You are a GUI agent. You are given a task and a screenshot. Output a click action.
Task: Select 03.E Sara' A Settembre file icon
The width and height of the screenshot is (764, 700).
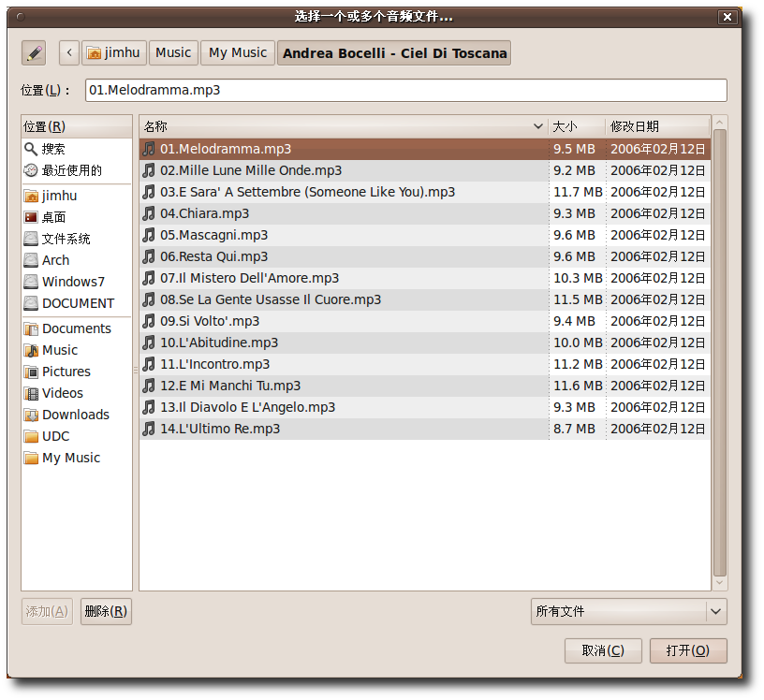coord(149,192)
